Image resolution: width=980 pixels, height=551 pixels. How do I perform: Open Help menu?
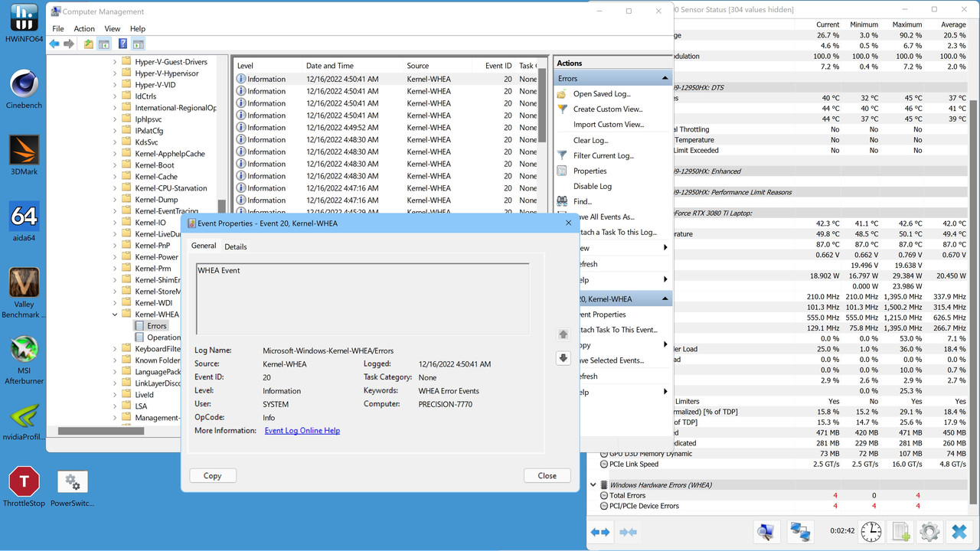point(138,28)
